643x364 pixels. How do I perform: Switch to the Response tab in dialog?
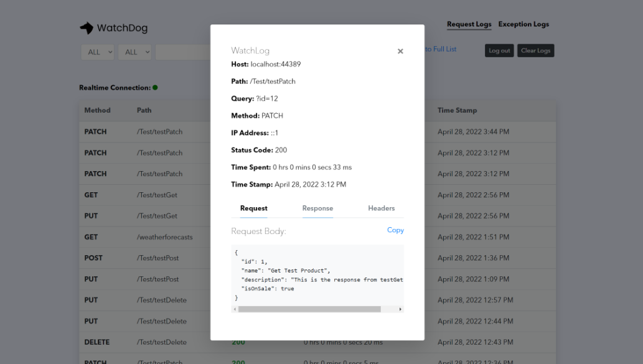[x=317, y=208]
